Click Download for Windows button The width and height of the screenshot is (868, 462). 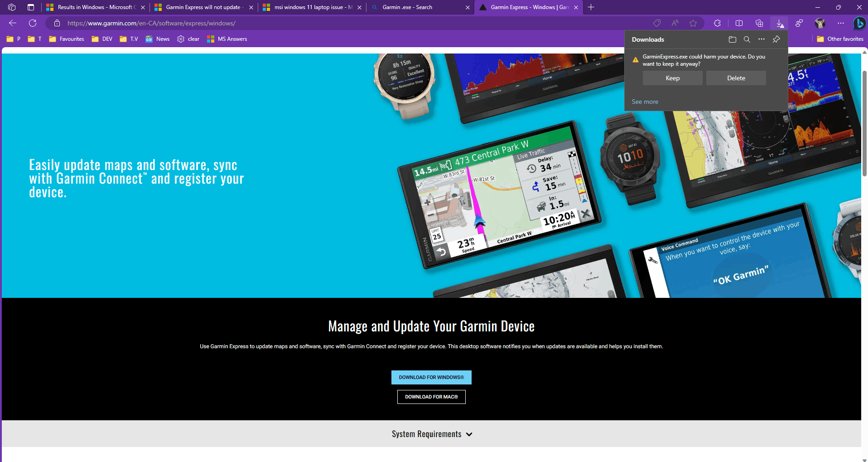tap(431, 377)
